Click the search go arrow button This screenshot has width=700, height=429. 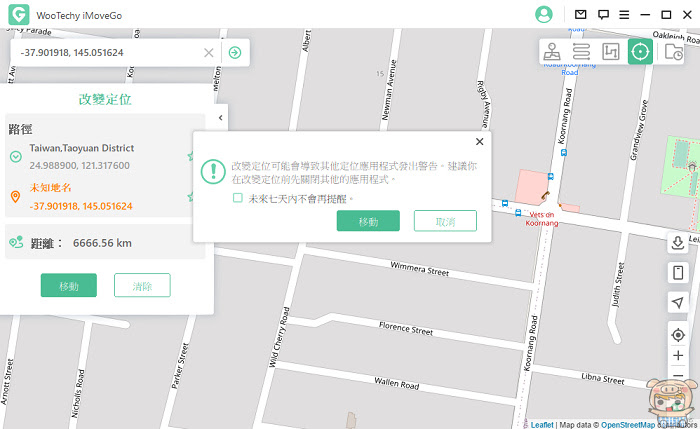235,53
